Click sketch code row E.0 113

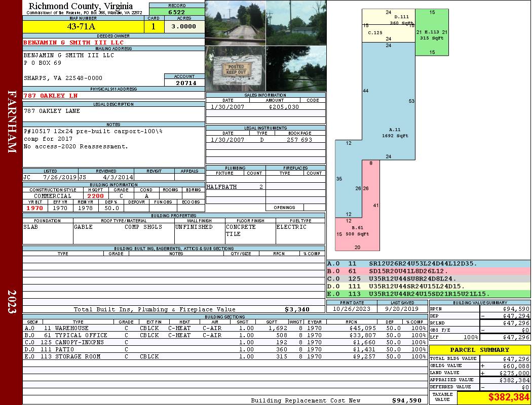[x=429, y=294]
